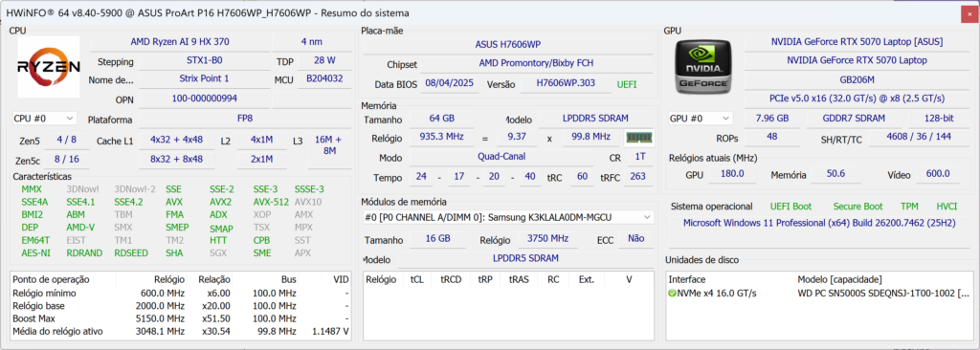Image resolution: width=980 pixels, height=350 pixels.
Task: Click the HVCI status label
Action: [x=947, y=207]
